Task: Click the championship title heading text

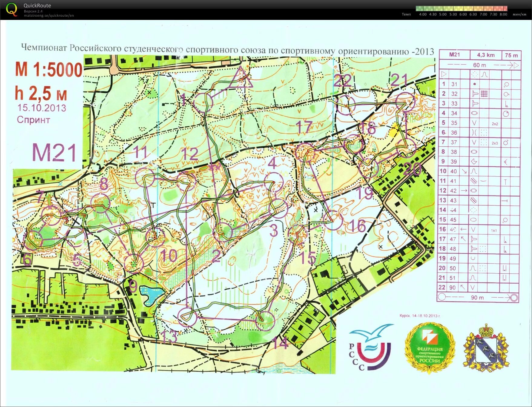Action: click(228, 50)
